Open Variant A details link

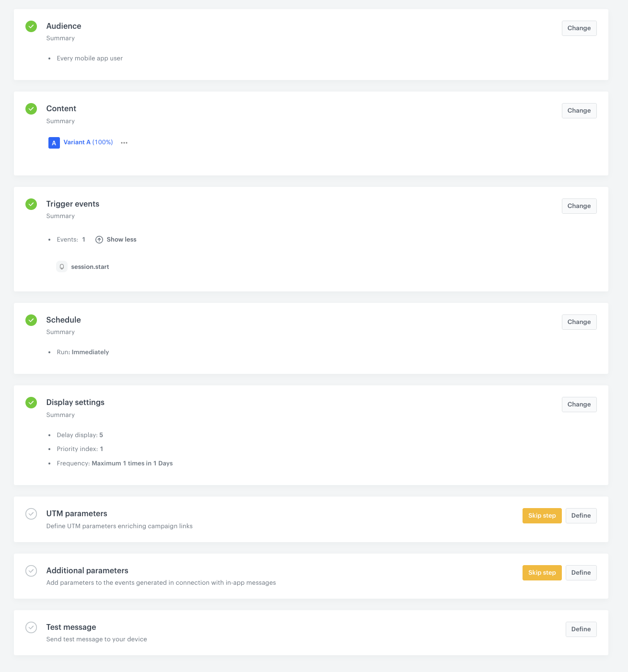88,142
